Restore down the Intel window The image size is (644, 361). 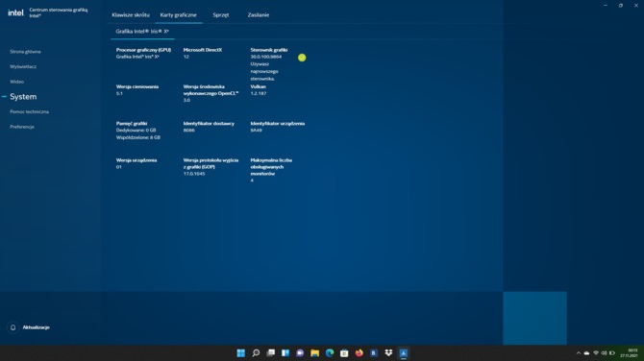pos(621,6)
